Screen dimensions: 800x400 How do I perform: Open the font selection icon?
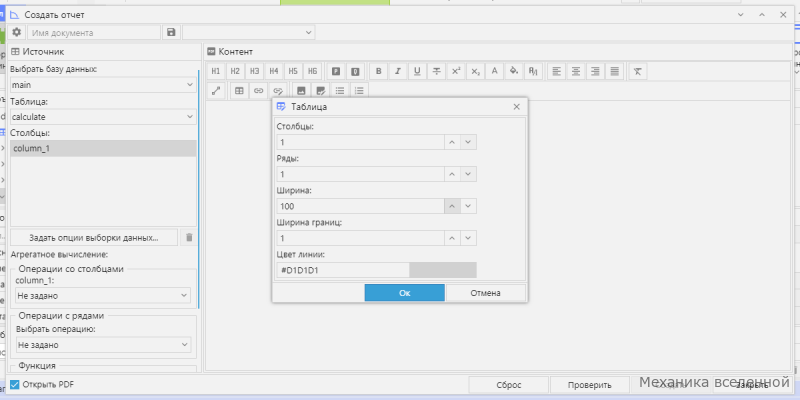point(533,71)
